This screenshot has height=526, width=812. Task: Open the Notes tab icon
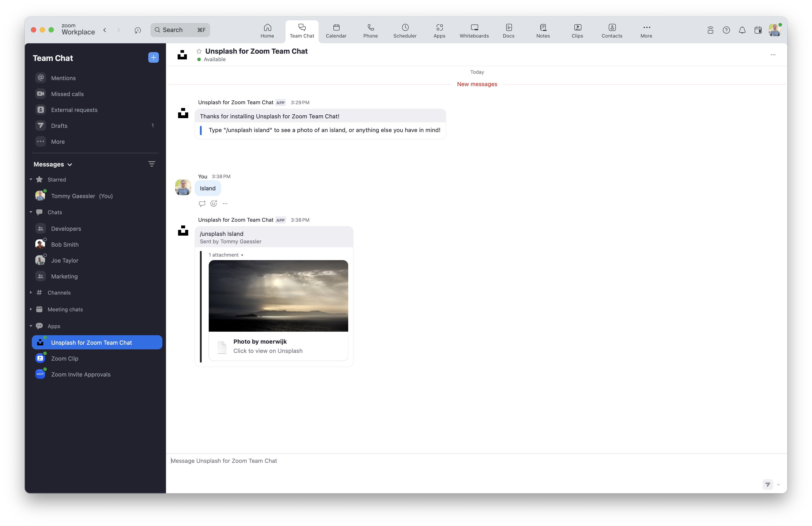(543, 27)
